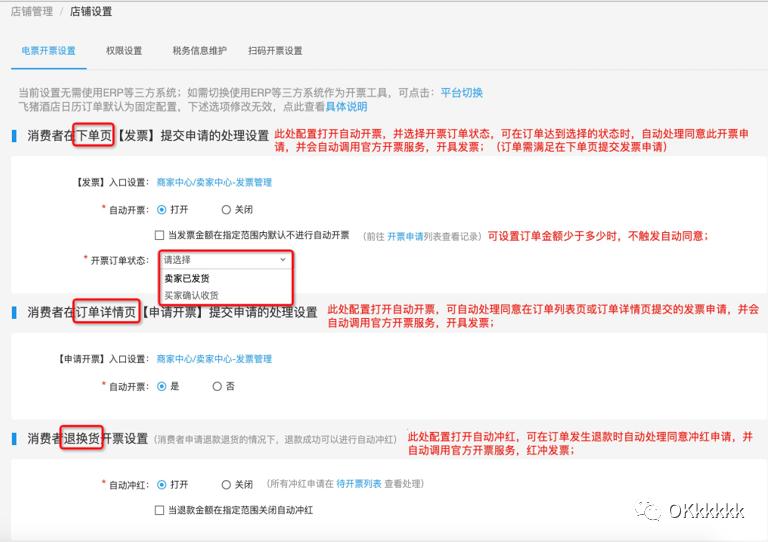Select 是 for 订单详情页 自动开票

[162, 386]
